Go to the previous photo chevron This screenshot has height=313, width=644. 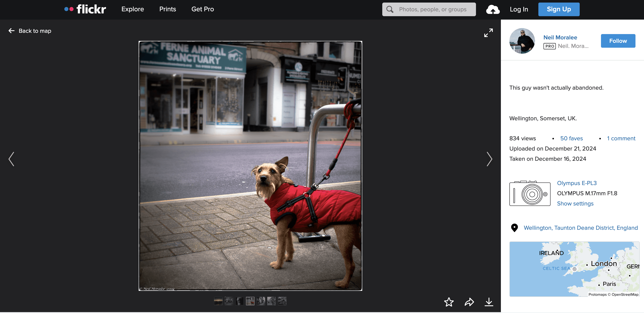11,159
